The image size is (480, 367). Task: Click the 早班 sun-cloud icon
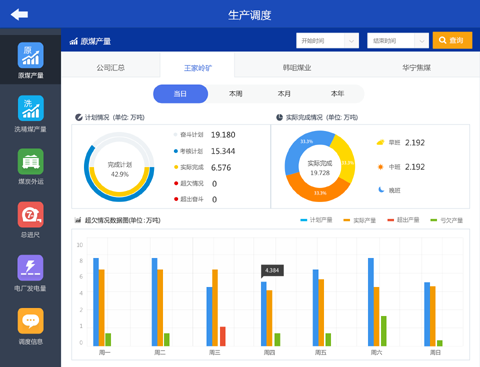pyautogui.click(x=380, y=143)
